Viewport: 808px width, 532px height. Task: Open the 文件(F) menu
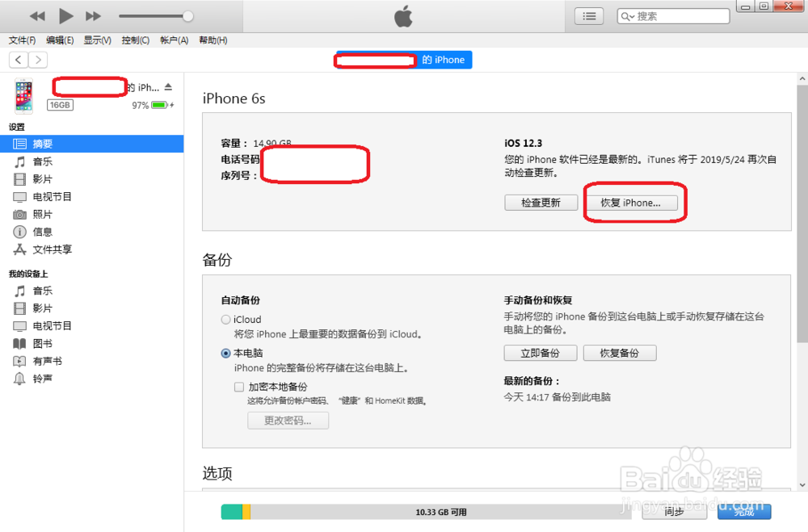22,40
